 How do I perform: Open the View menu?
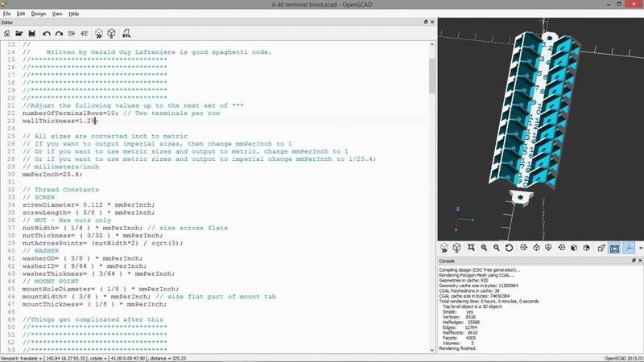click(56, 14)
